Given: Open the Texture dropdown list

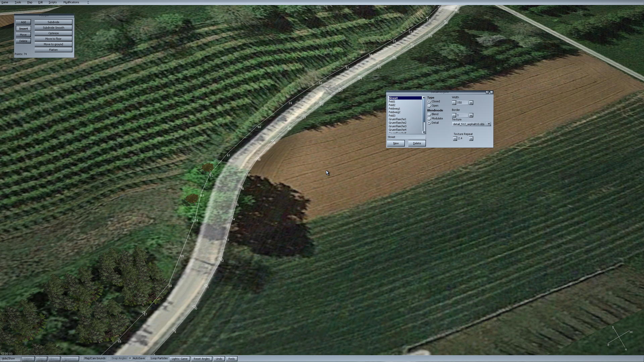Looking at the screenshot, I should click(x=489, y=124).
